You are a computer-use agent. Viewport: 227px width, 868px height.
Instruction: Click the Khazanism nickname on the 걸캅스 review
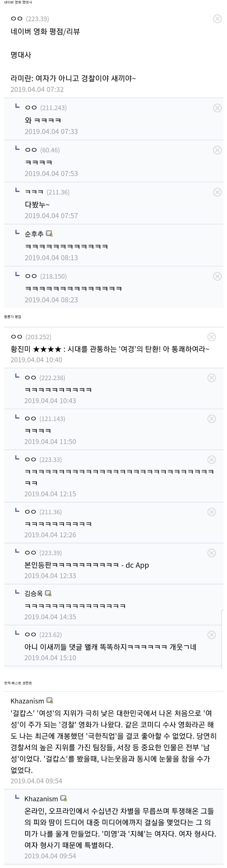(x=27, y=701)
